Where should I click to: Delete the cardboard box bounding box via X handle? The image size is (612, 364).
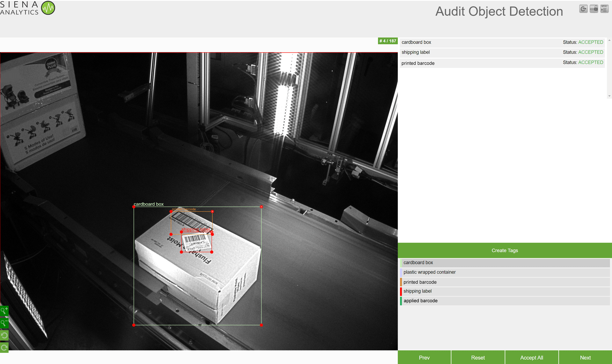pos(261,207)
